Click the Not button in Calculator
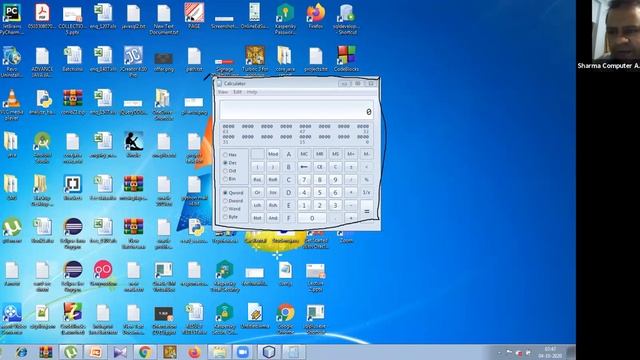This screenshot has height=360, width=640. (x=257, y=218)
